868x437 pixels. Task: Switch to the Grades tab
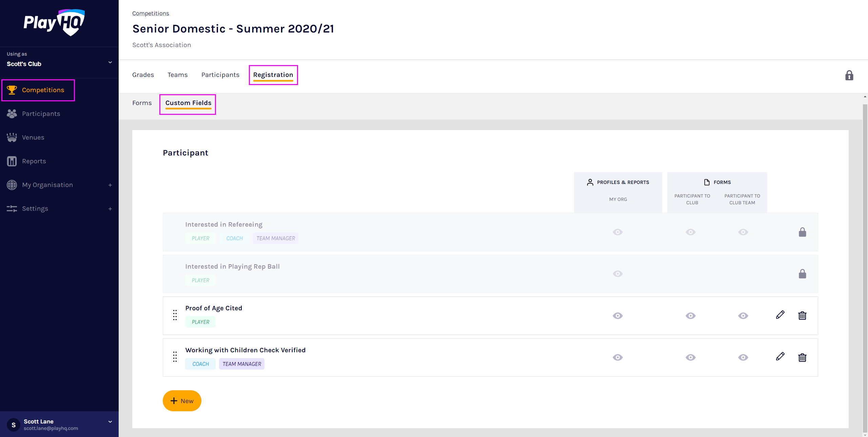pos(143,75)
